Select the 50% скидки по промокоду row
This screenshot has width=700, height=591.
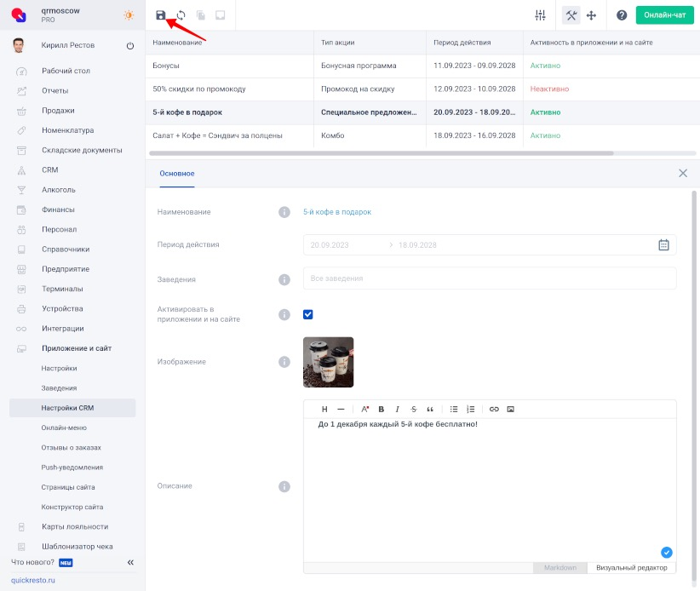click(422, 89)
